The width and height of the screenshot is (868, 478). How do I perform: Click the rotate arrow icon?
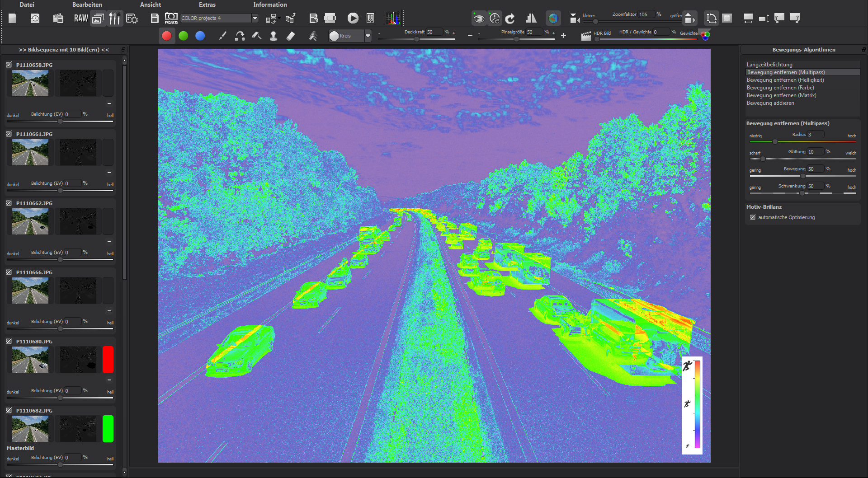(510, 19)
